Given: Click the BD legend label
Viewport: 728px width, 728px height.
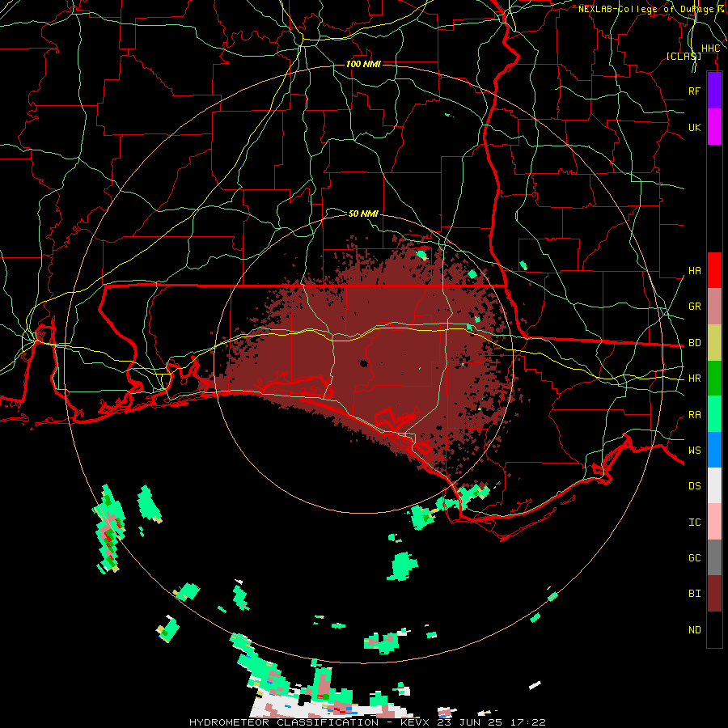Looking at the screenshot, I should point(694,343).
